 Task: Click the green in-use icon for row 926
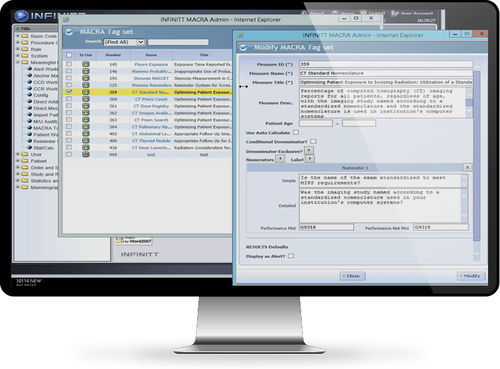pos(86,147)
